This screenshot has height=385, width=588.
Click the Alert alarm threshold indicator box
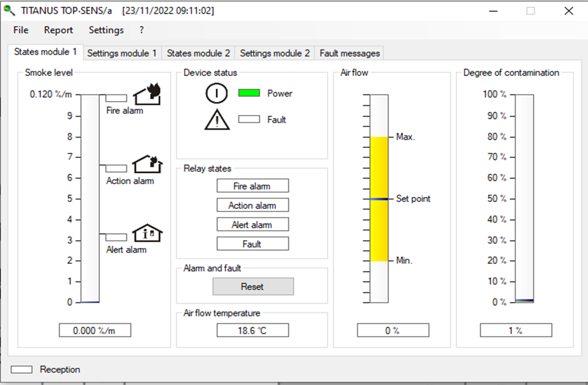116,237
